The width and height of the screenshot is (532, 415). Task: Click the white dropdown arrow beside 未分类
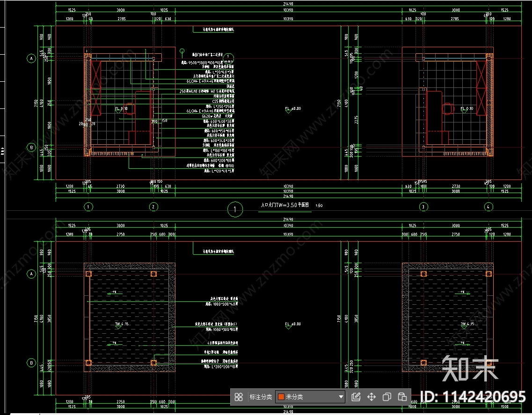point(341,397)
